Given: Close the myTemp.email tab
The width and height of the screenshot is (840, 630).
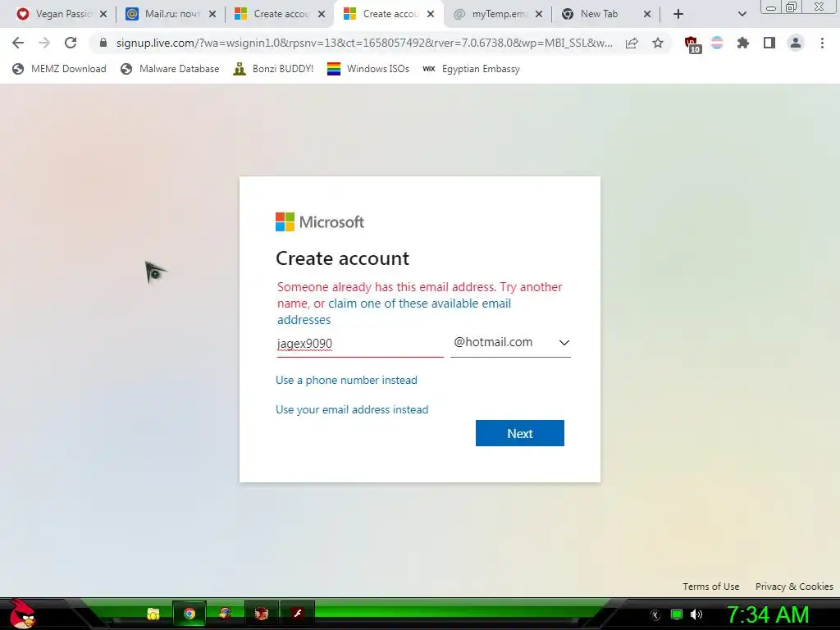Looking at the screenshot, I should point(539,14).
